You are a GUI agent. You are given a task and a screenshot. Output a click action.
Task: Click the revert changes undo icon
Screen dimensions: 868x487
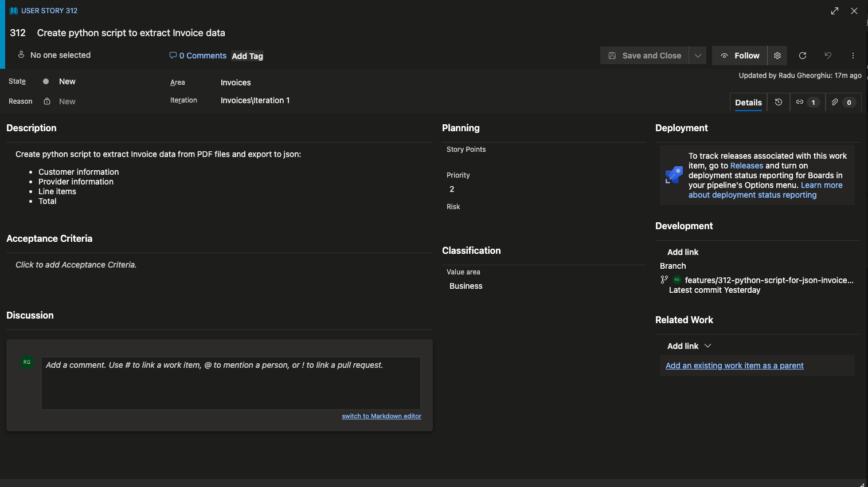(x=828, y=56)
